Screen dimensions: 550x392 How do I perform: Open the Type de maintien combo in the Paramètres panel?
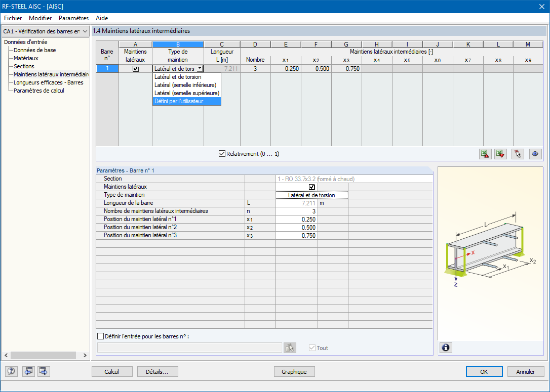(311, 195)
